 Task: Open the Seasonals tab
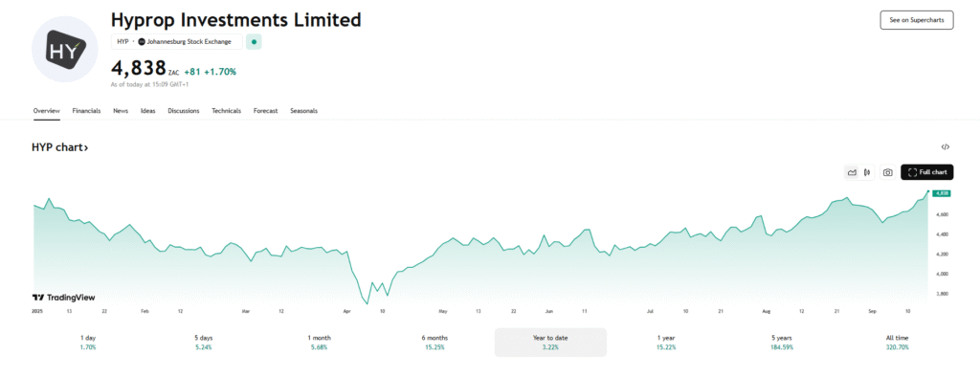coord(303,111)
